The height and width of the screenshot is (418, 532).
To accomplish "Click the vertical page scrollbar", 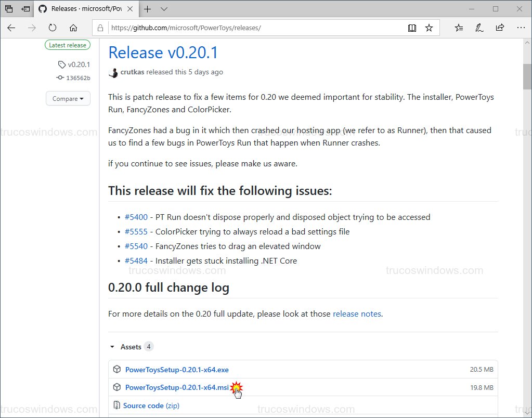I will pos(527,76).
